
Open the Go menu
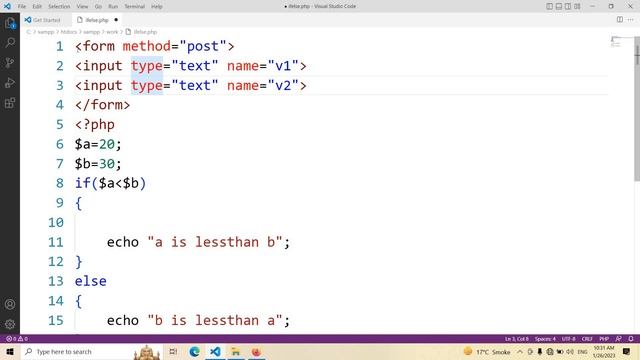pos(98,7)
